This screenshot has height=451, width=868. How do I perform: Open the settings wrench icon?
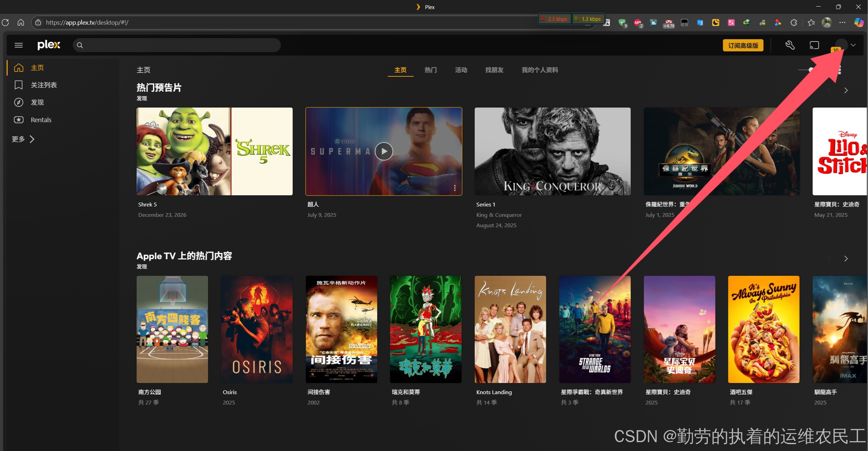[x=790, y=45]
